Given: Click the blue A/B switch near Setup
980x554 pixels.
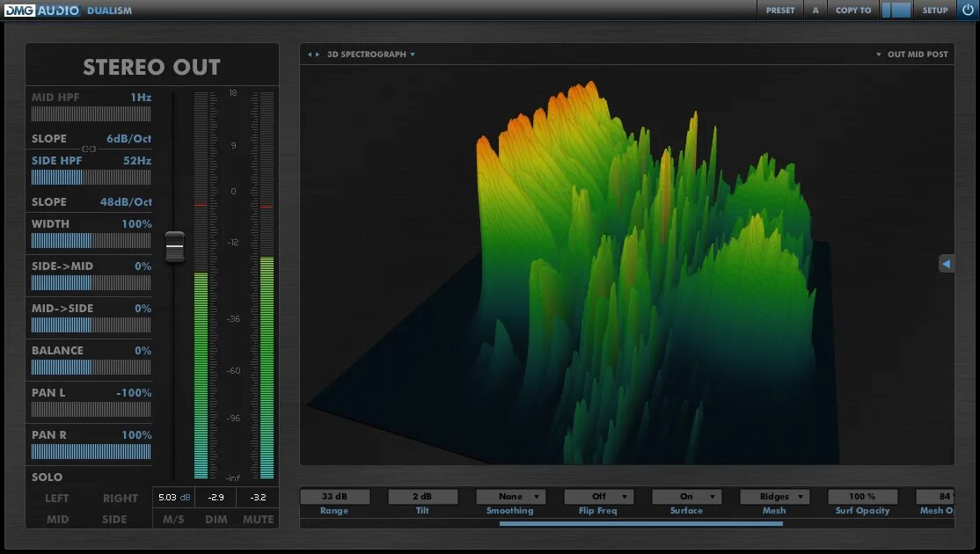Looking at the screenshot, I should (899, 10).
